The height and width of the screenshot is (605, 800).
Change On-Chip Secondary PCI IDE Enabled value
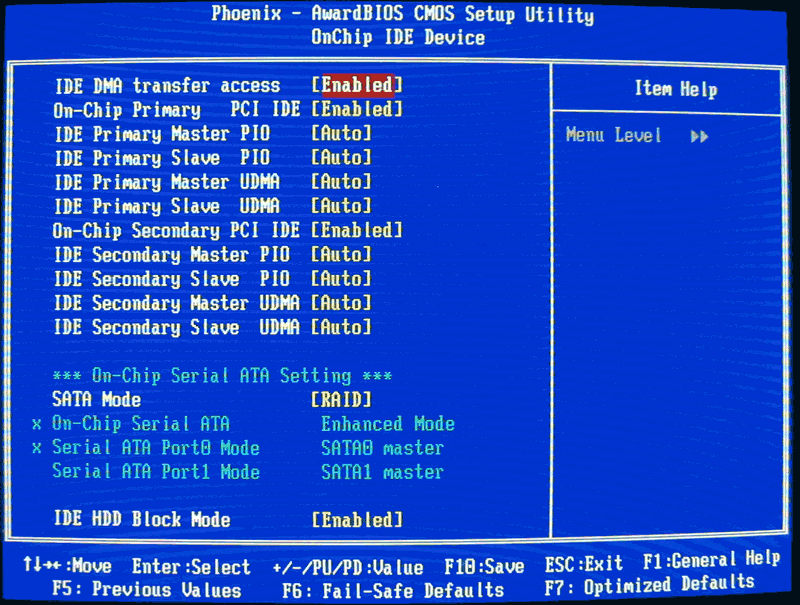click(x=357, y=231)
